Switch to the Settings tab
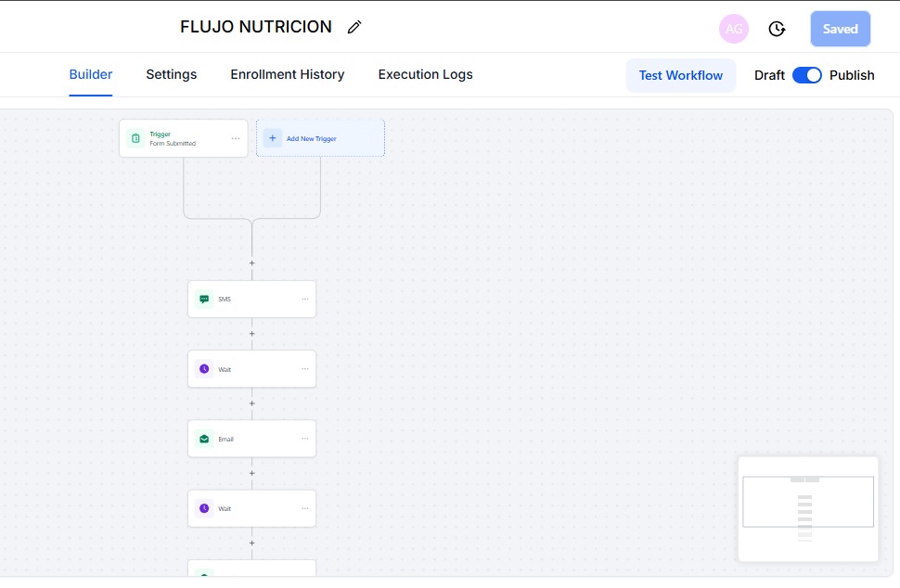The height and width of the screenshot is (588, 900). click(x=171, y=74)
